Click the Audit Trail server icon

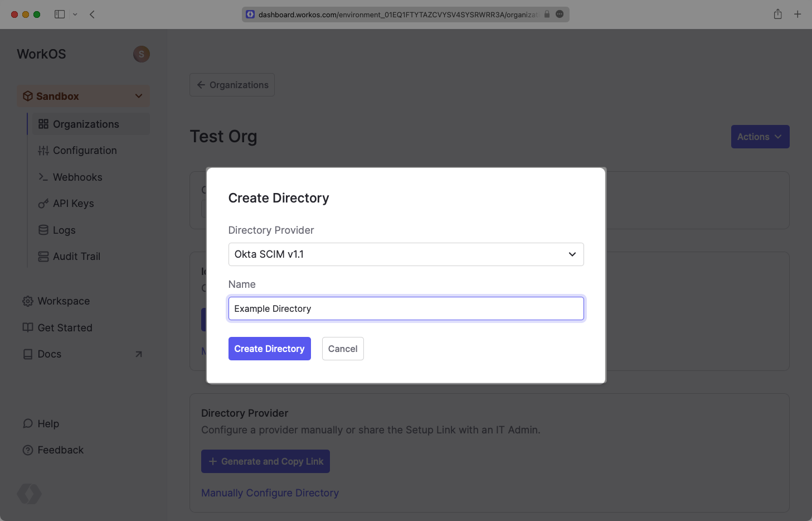[43, 257]
